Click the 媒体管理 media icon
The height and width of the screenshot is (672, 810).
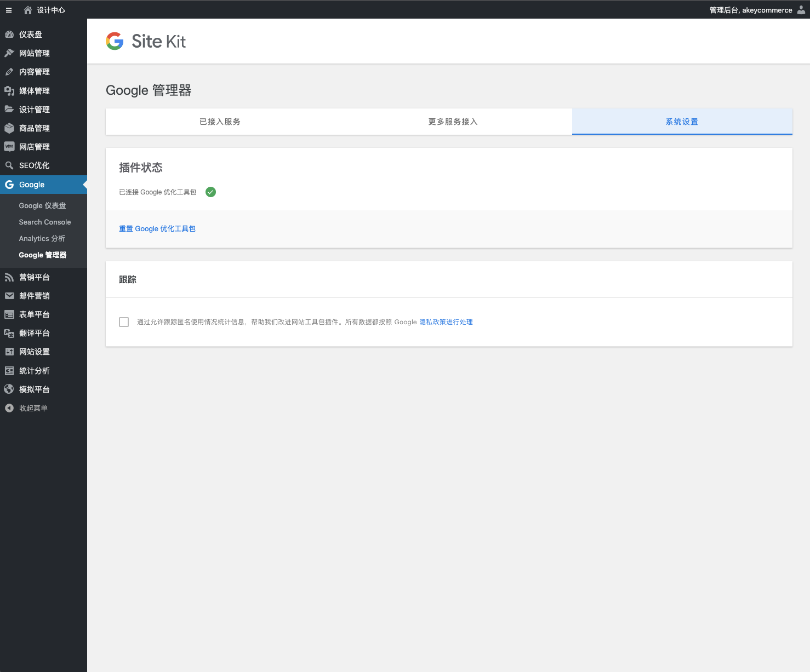coord(9,91)
